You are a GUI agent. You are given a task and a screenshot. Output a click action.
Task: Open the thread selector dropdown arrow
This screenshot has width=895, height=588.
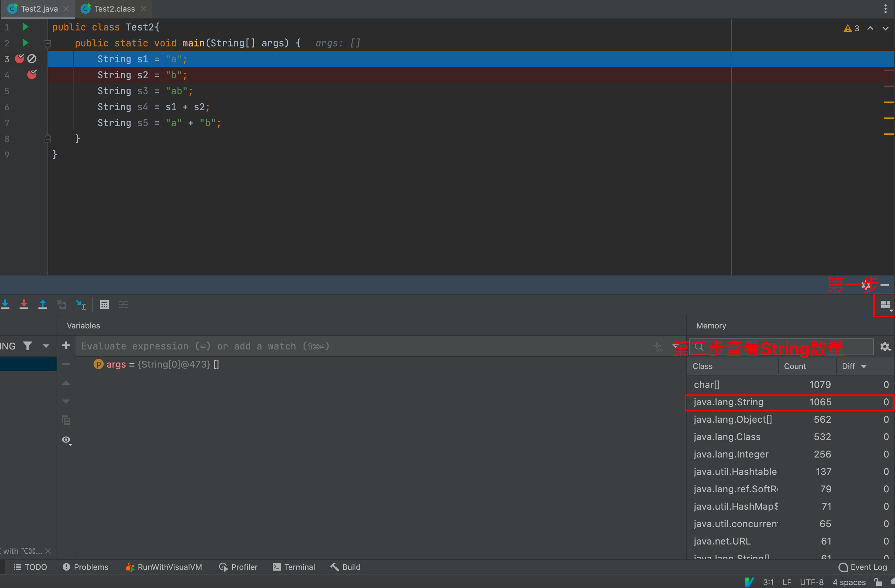tap(46, 345)
